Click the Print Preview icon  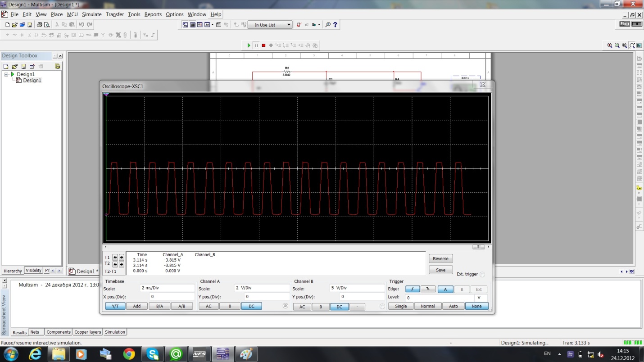click(46, 25)
